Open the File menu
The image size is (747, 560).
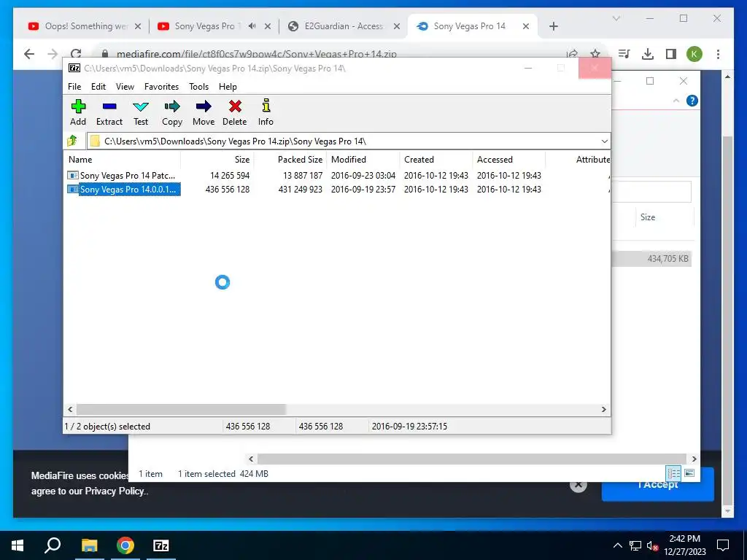[74, 87]
